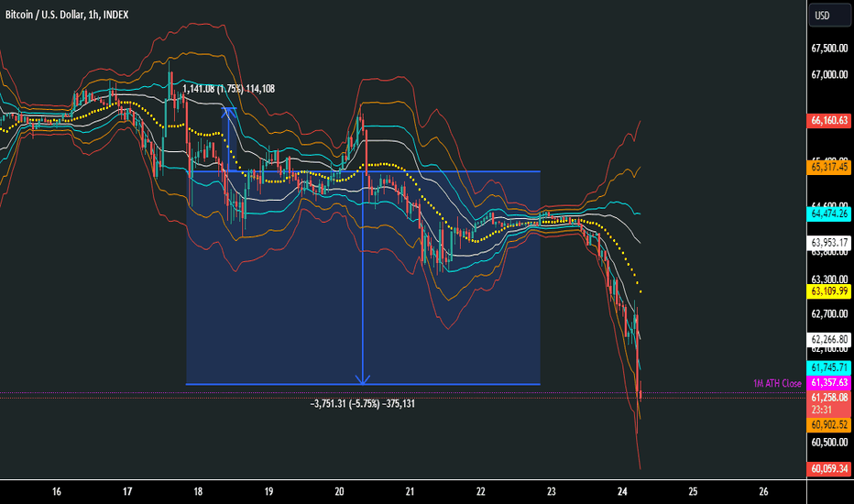Select the orange 60,902.52 price label
854x504 pixels.
click(x=829, y=424)
